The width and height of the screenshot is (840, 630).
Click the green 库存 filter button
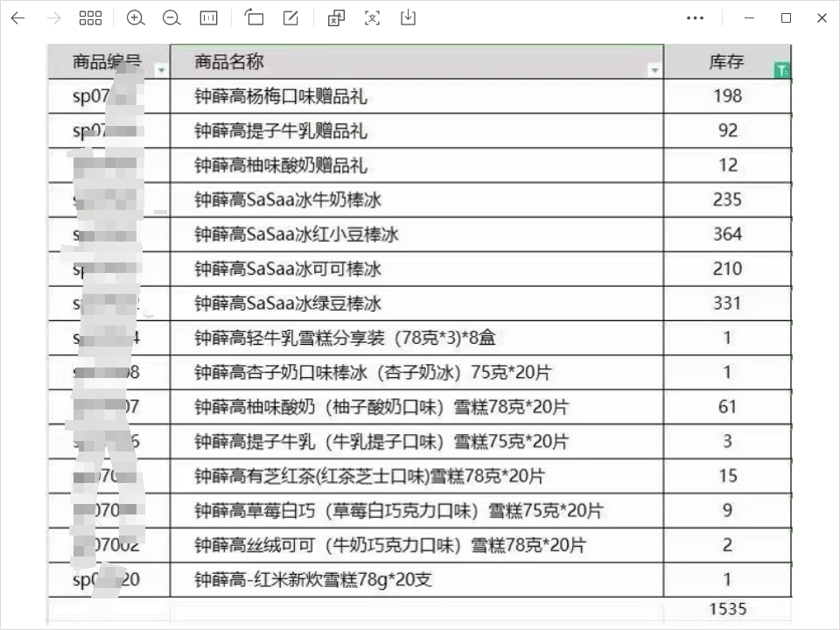point(781,70)
